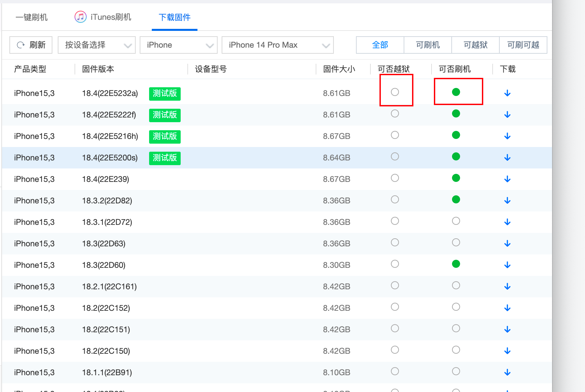
Task: Click the music note icon beside iTunes刷机
Action: tap(80, 16)
